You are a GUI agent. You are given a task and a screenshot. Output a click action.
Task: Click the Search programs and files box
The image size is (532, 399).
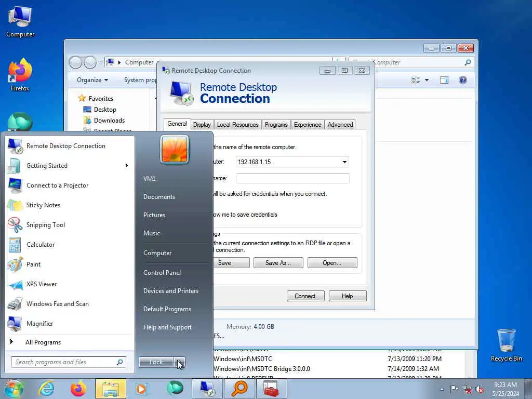69,362
